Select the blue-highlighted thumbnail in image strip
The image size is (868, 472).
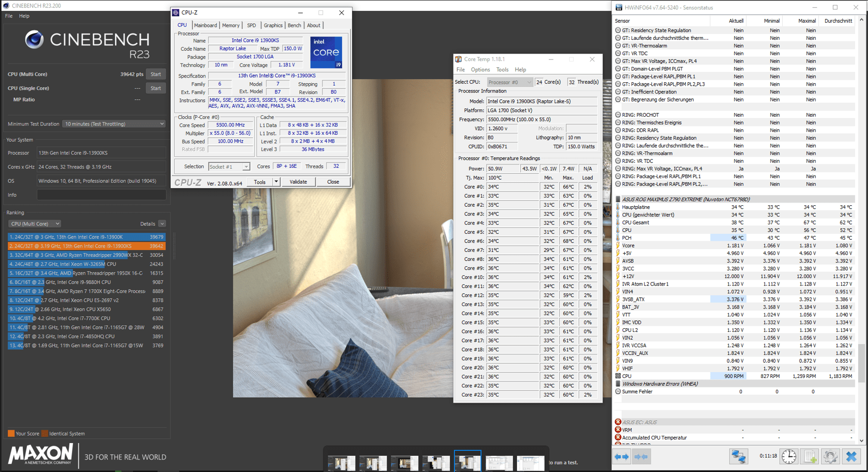(467, 461)
